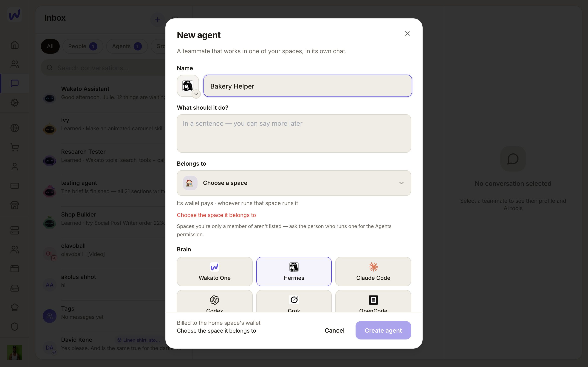Select the Hermes brain option
Image resolution: width=588 pixels, height=367 pixels.
(x=294, y=271)
